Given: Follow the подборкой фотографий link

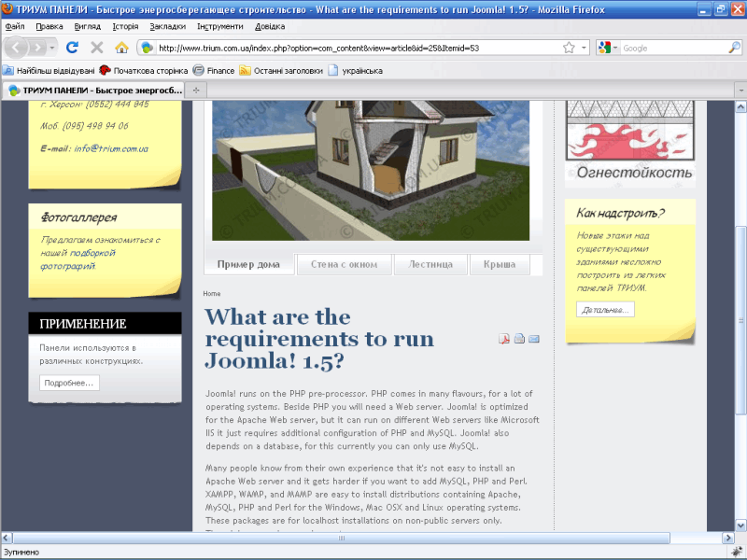Looking at the screenshot, I should pyautogui.click(x=78, y=259).
